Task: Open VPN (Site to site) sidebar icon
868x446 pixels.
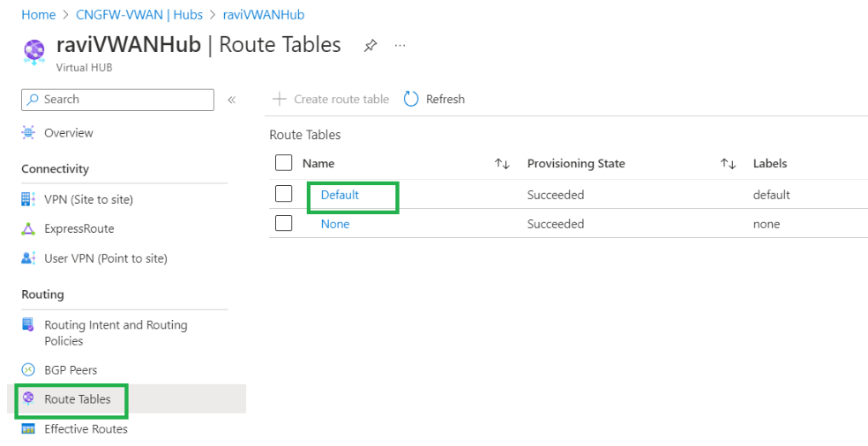Action: 28,199
